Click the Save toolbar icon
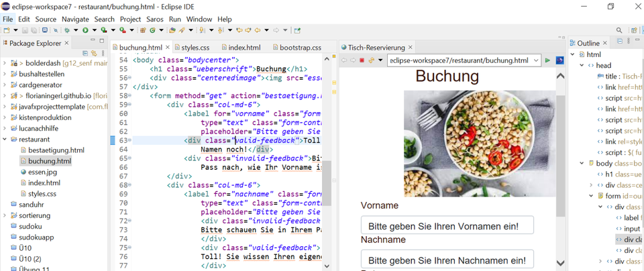 point(25,30)
